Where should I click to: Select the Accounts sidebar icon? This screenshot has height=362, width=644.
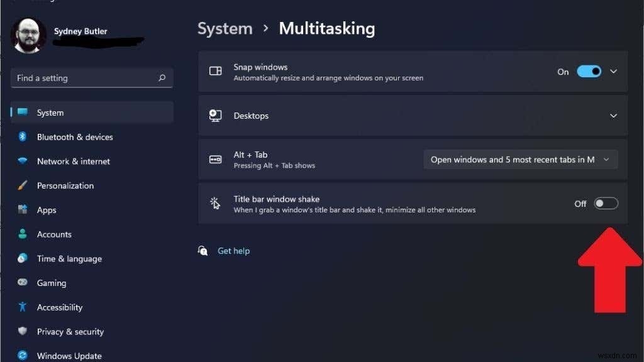tap(22, 234)
